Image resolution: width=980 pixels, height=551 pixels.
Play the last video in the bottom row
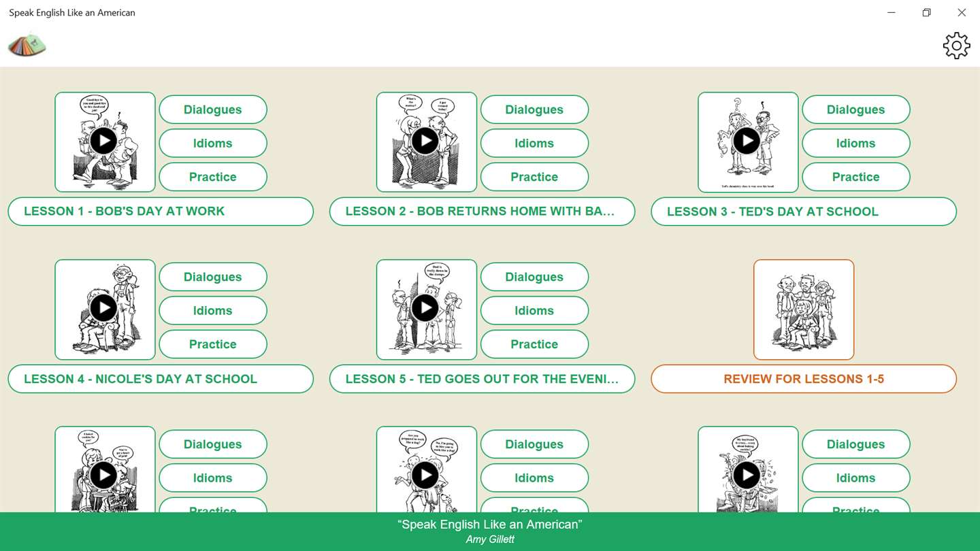click(747, 475)
